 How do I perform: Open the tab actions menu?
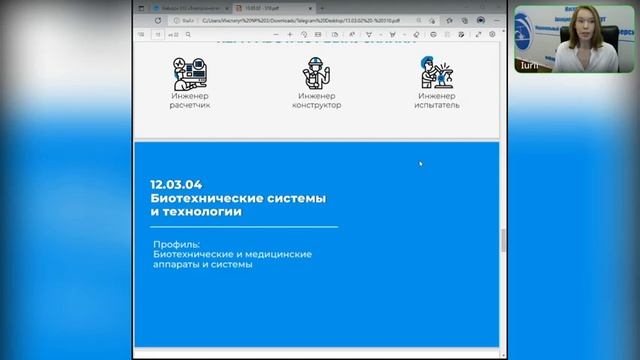tap(141, 8)
